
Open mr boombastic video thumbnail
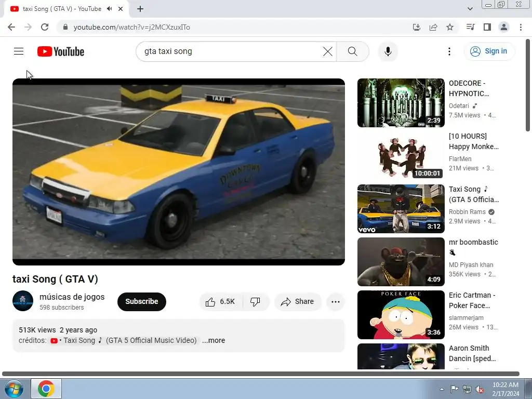pyautogui.click(x=401, y=262)
